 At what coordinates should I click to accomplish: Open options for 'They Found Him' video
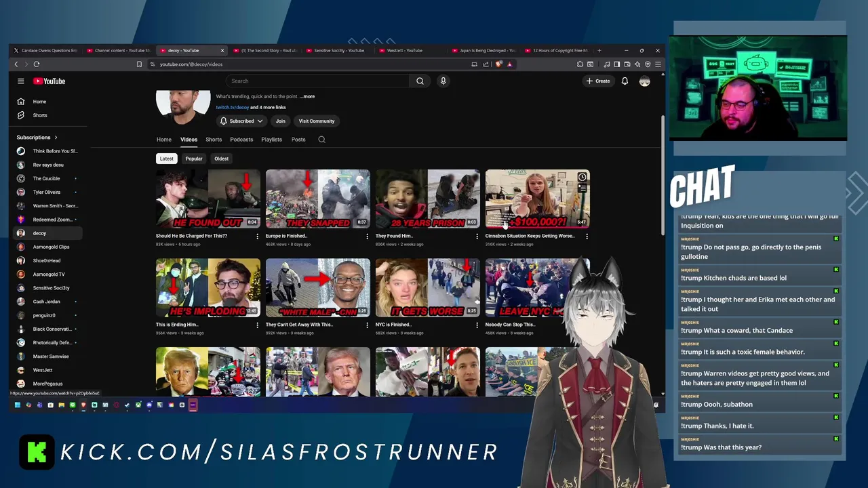[x=477, y=237]
